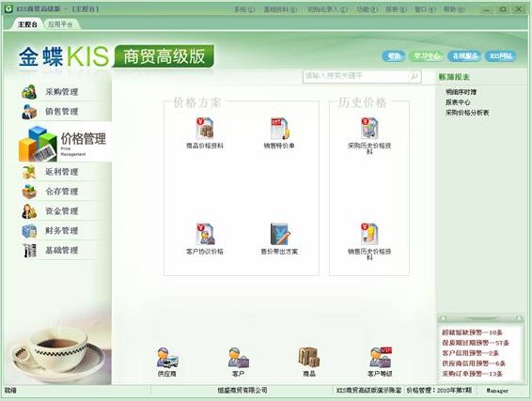Switch to 应用平台 tab
The image size is (532, 401).
(x=60, y=24)
